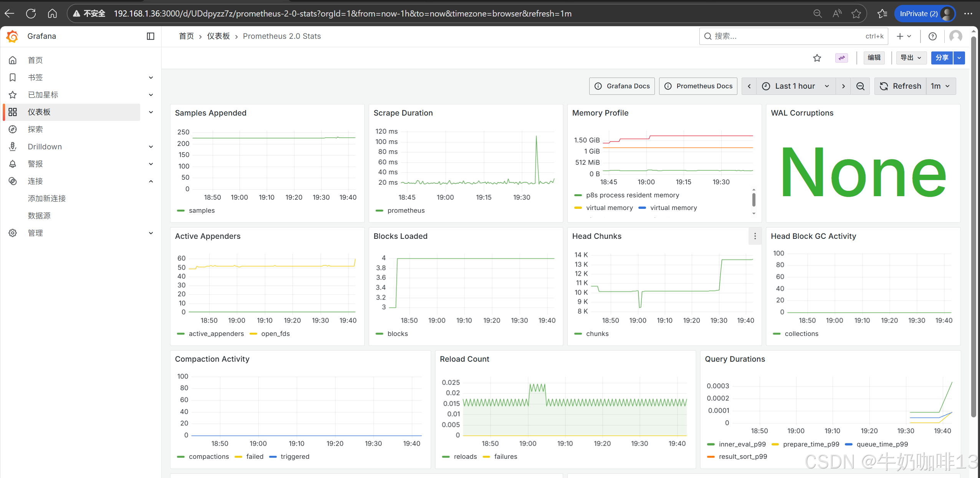
Task: Click the 编辑 edit button
Action: pyautogui.click(x=874, y=58)
